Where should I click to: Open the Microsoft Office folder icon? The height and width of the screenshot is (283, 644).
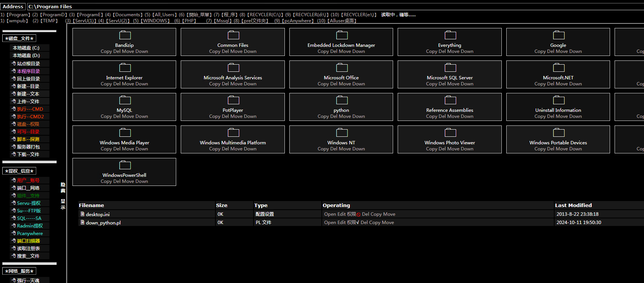click(x=342, y=68)
